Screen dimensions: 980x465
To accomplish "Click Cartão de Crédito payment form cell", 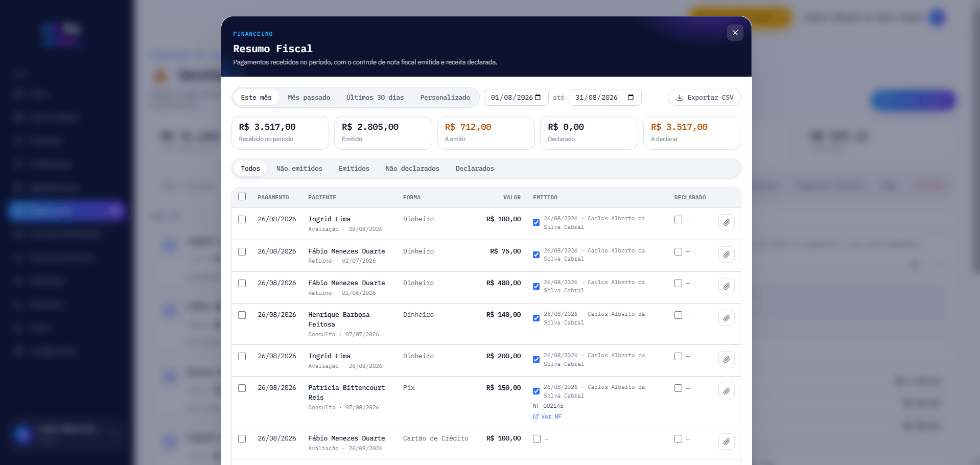I will [x=435, y=438].
